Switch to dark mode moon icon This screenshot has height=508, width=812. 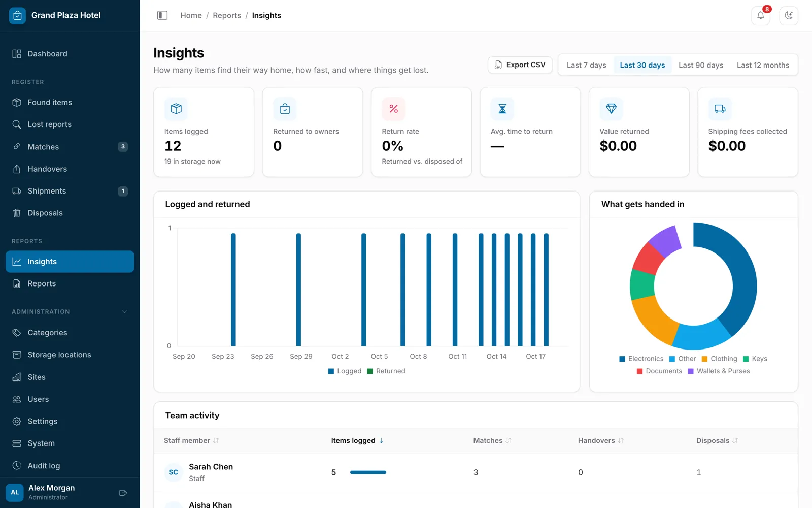[x=789, y=15]
